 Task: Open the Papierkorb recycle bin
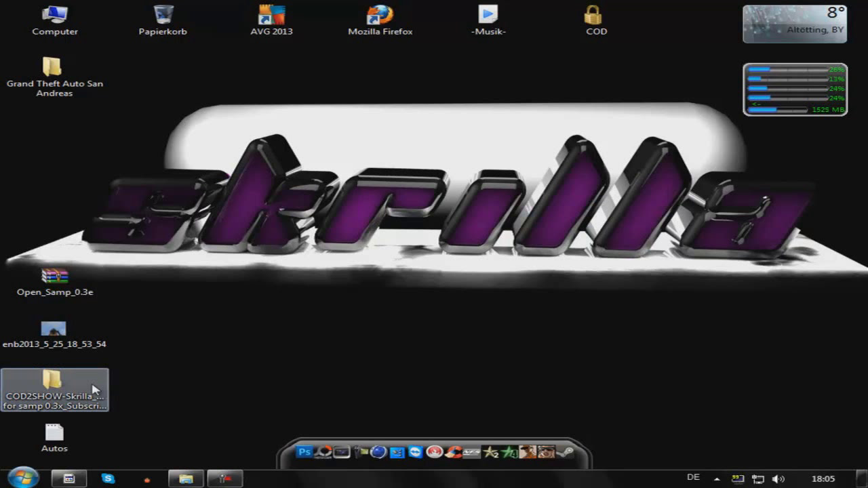[x=163, y=20]
